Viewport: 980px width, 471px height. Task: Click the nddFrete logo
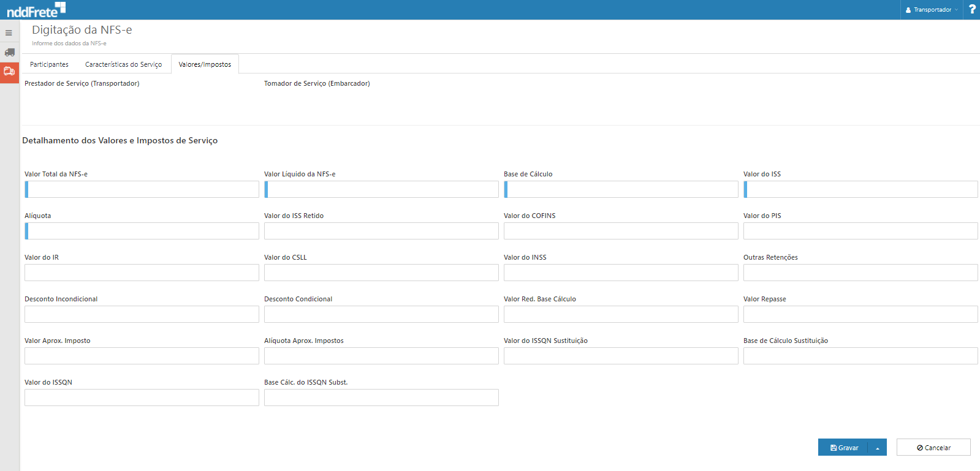(x=36, y=10)
